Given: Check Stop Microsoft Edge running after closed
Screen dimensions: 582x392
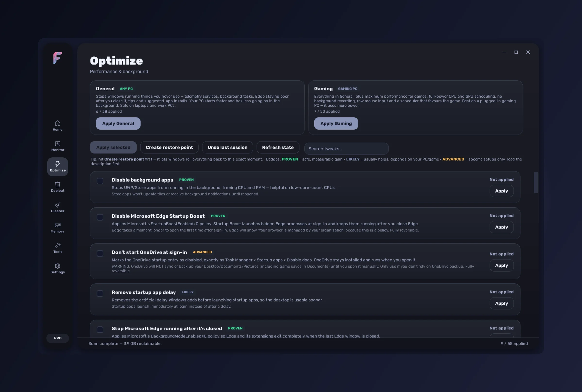Looking at the screenshot, I should 100,330.
